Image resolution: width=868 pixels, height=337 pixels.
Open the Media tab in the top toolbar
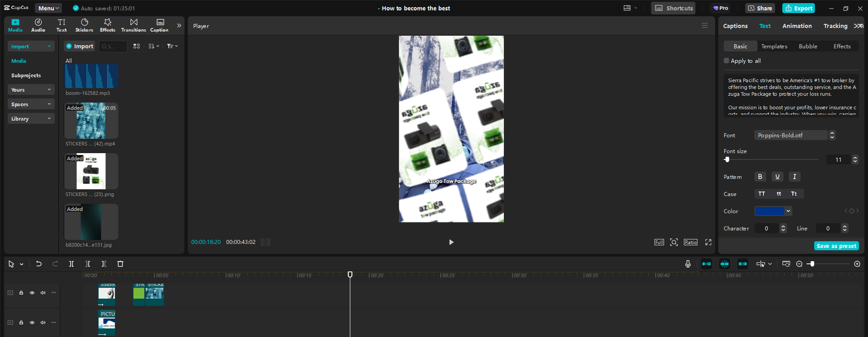tap(15, 25)
